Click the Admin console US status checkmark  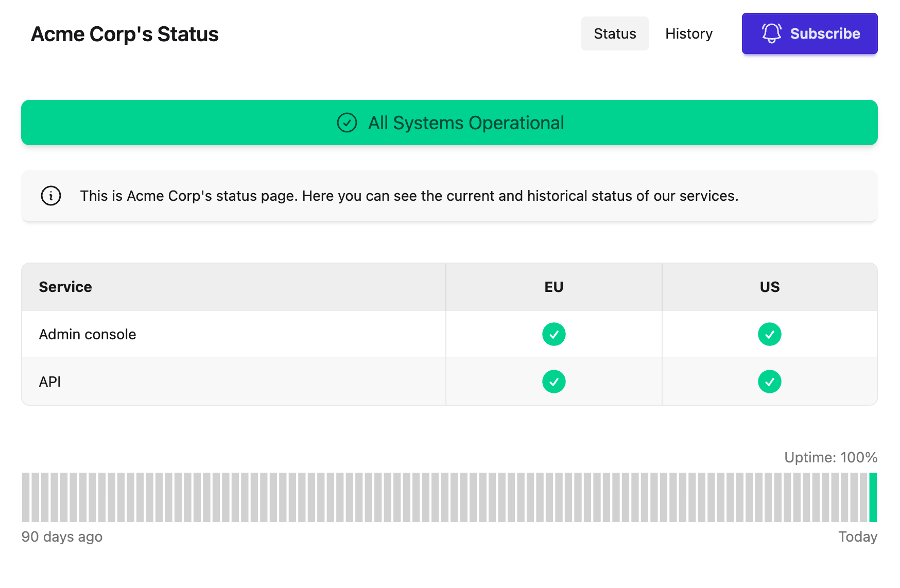(770, 334)
